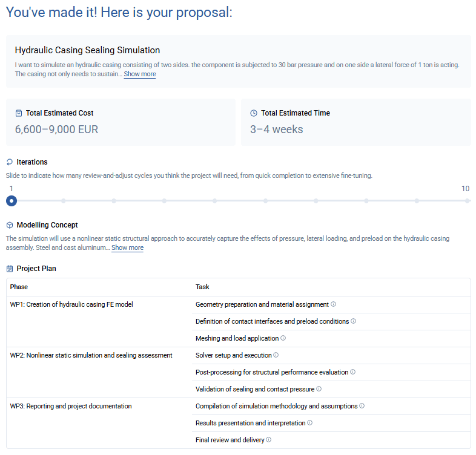Click info icon beside Meshing and load application
Viewport: 476px width, 455px height.
tap(283, 338)
